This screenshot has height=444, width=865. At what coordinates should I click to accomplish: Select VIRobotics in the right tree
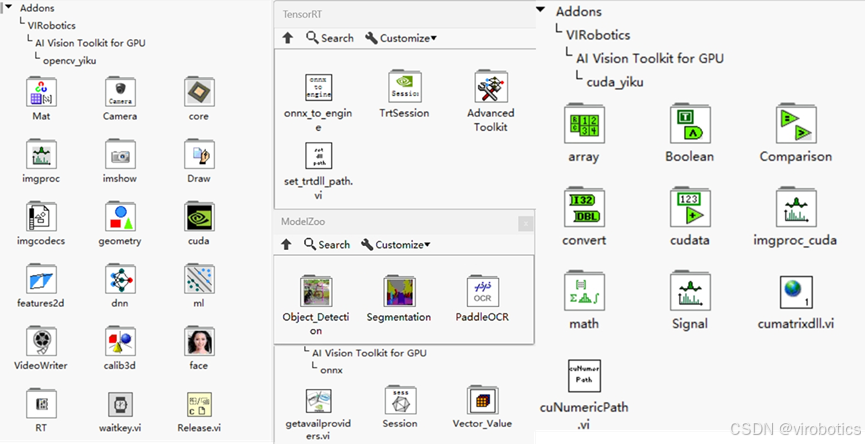pos(598,35)
